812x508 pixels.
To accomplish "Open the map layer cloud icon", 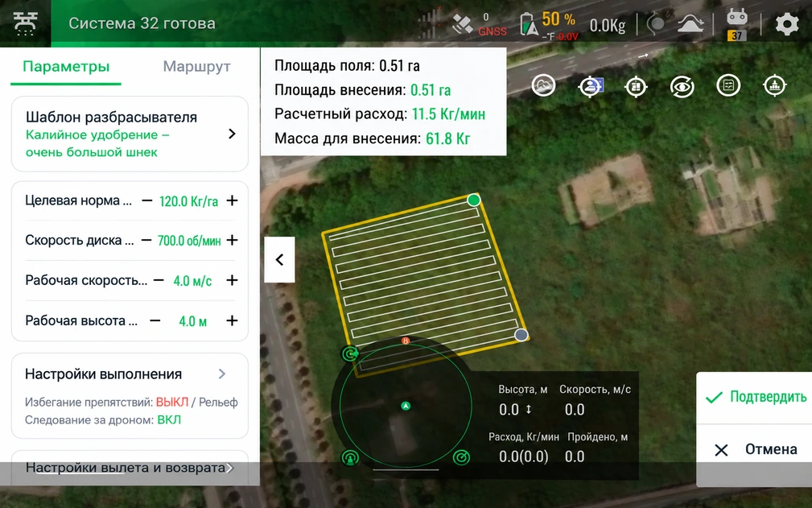I will (x=543, y=85).
